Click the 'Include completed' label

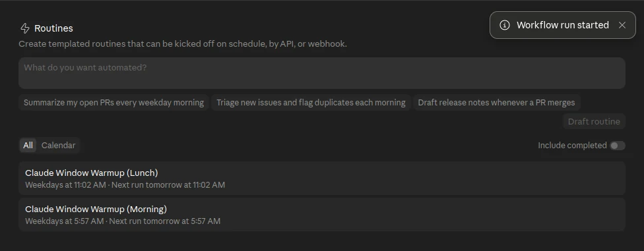[x=572, y=146]
